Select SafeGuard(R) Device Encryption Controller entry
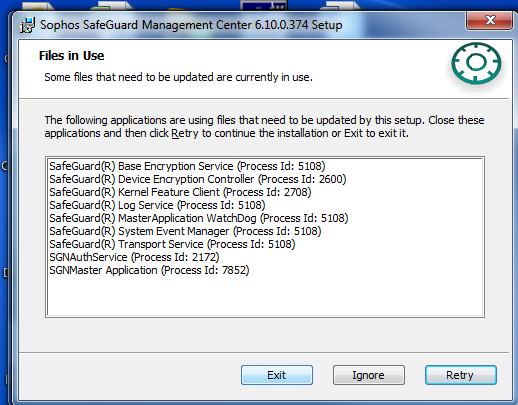The width and height of the screenshot is (518, 405). [198, 179]
